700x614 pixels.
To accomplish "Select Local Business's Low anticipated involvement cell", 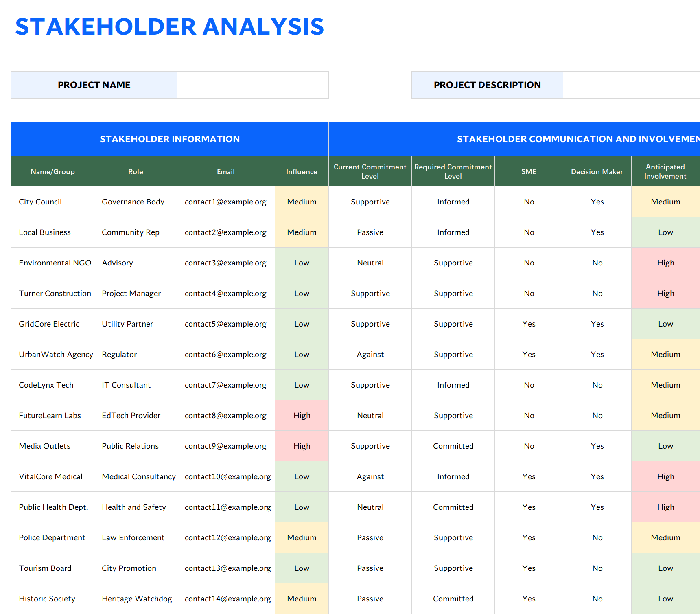I will (x=665, y=232).
